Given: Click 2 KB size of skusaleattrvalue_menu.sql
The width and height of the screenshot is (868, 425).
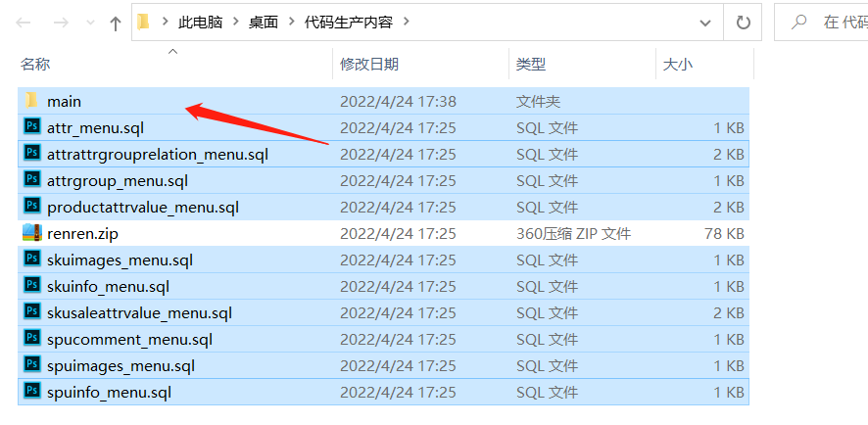Looking at the screenshot, I should coord(729,313).
